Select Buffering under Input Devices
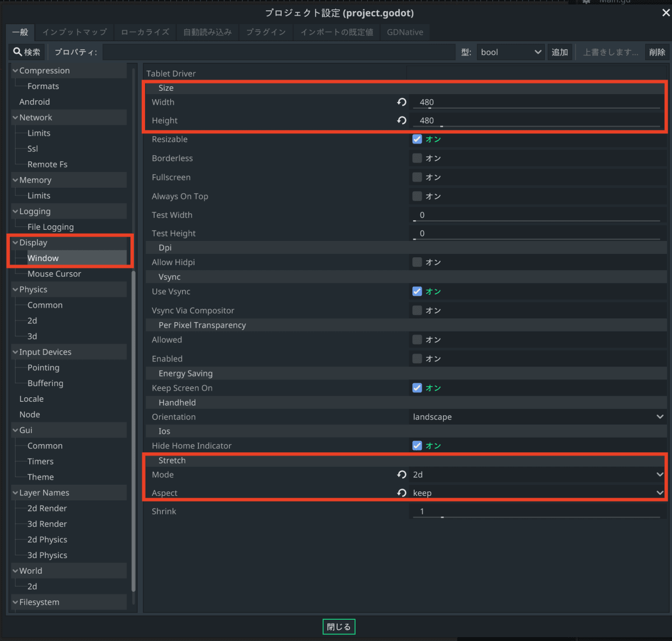Viewport: 672px width, 641px height. point(45,383)
